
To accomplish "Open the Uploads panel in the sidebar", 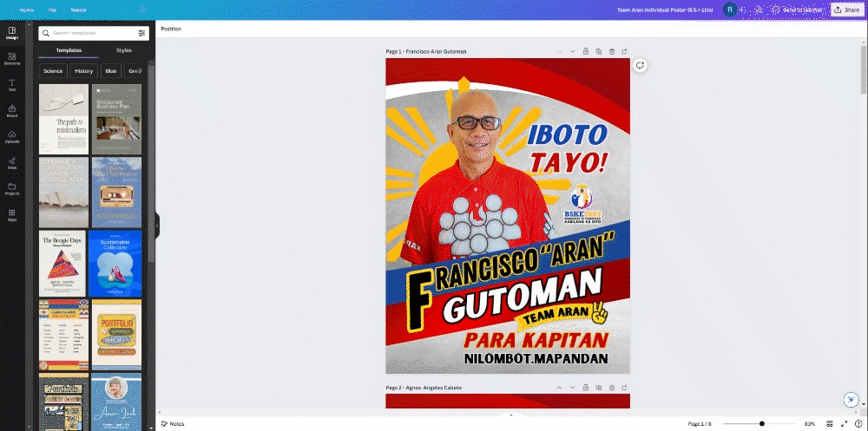I will (x=12, y=137).
